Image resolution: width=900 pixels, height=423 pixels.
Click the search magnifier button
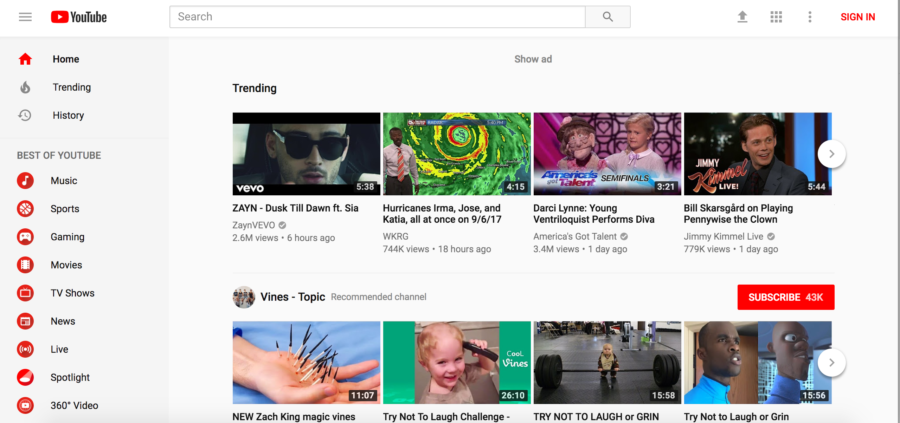[x=608, y=17]
